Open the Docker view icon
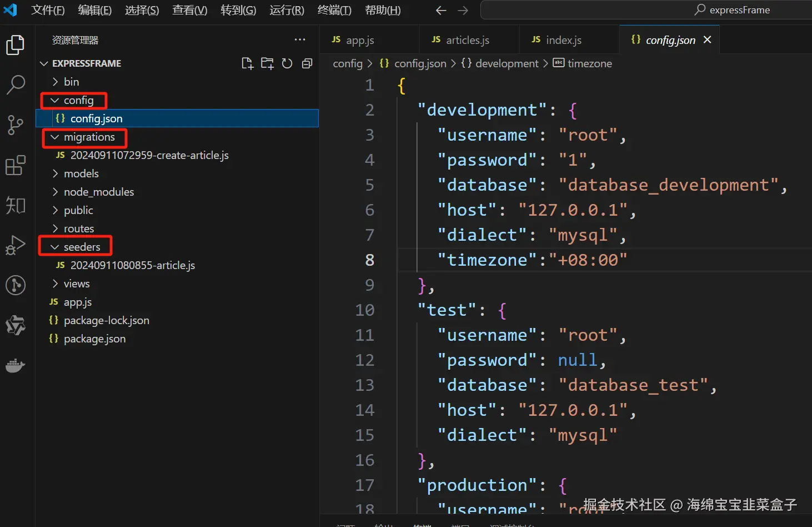 (x=16, y=365)
